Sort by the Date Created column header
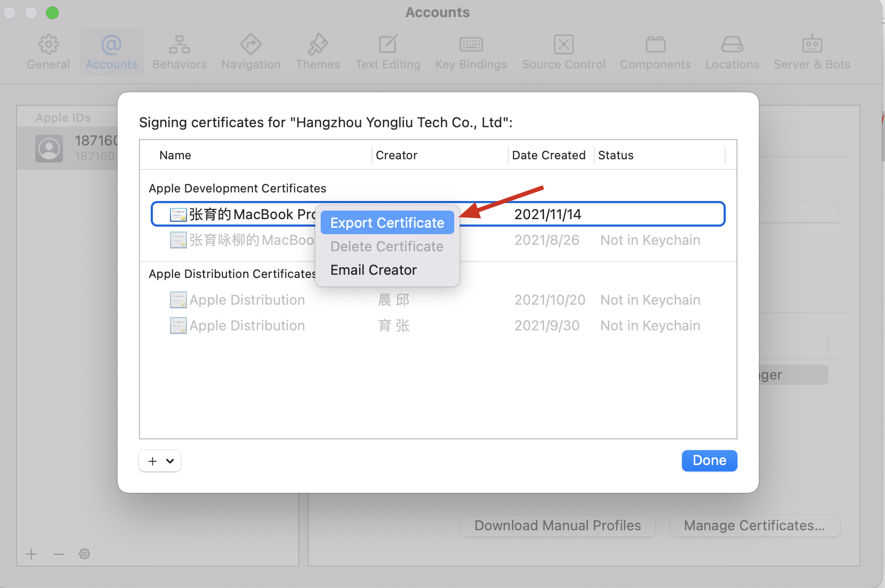The image size is (885, 588). point(549,156)
